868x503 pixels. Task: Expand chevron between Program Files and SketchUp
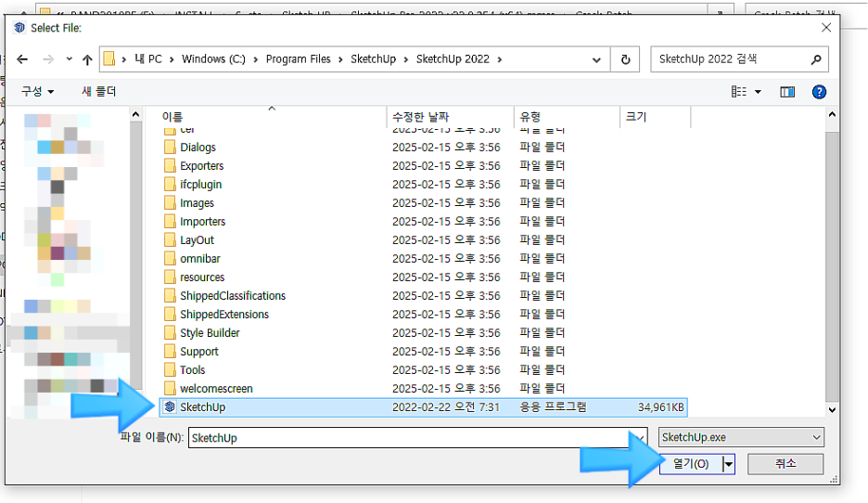pos(340,59)
